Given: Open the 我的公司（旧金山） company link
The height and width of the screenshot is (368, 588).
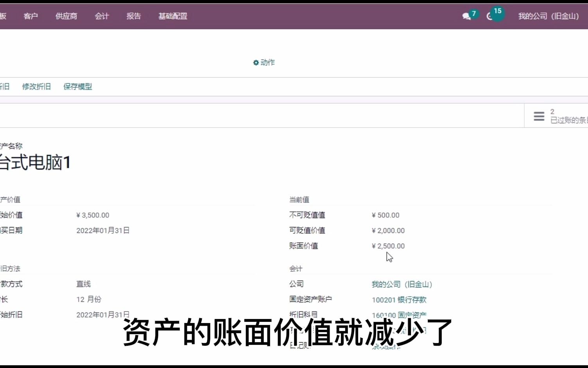Looking at the screenshot, I should tap(402, 284).
